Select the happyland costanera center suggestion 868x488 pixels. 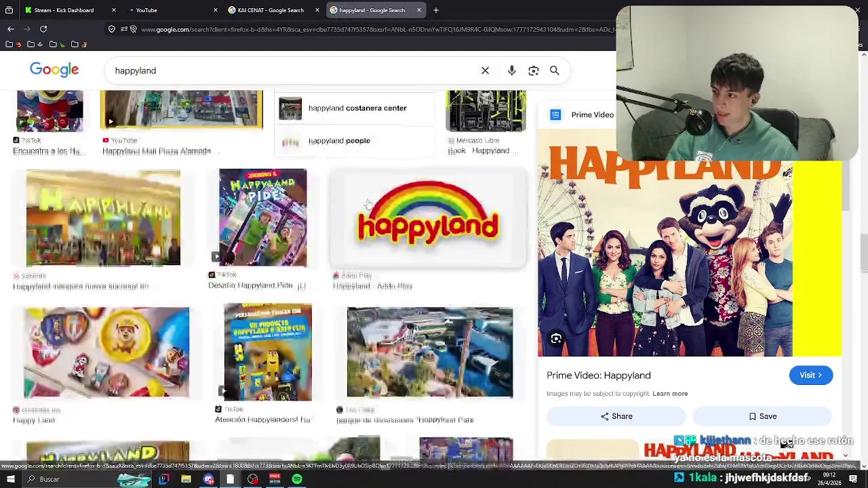[354, 108]
